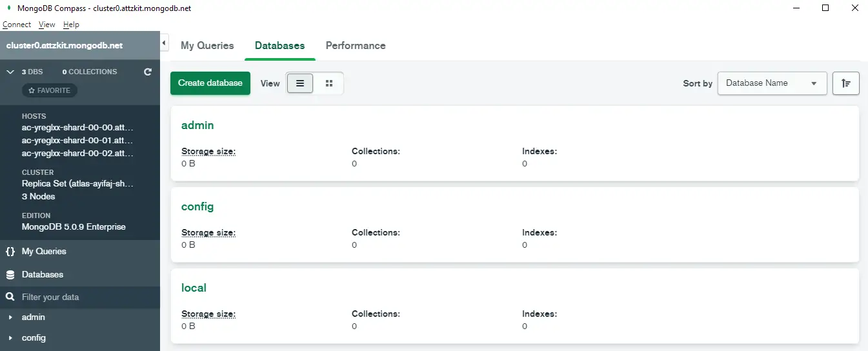Focus the Filter your data field
The height and width of the screenshot is (351, 868).
(x=80, y=297)
